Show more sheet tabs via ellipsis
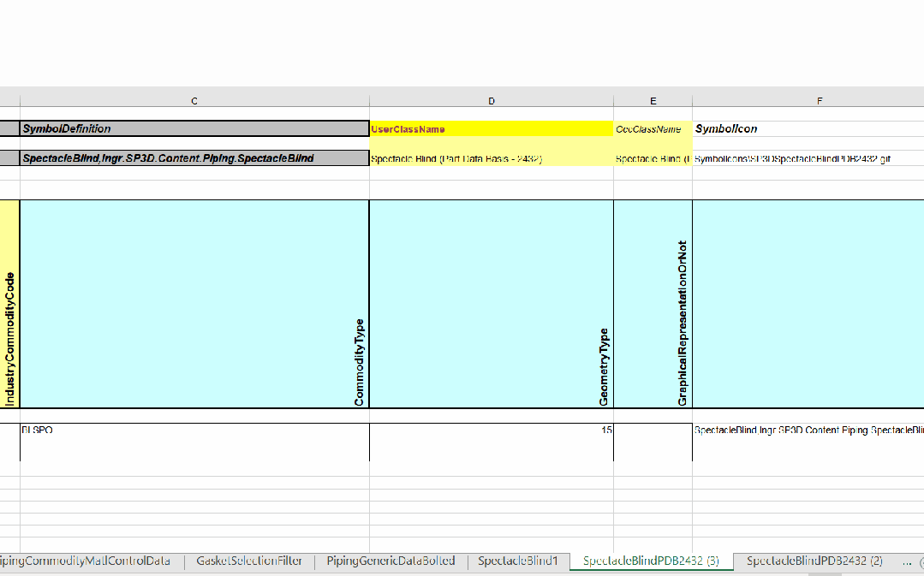 coord(907,561)
